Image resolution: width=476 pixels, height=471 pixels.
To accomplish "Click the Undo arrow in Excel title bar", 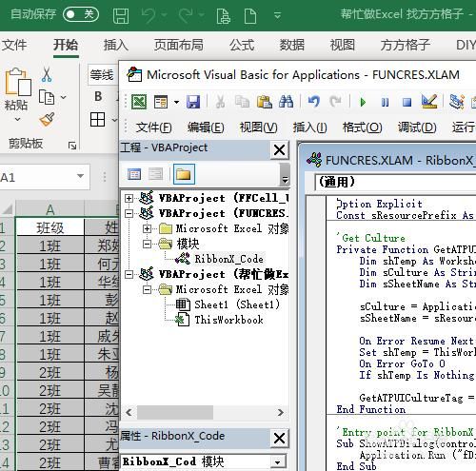I will [x=149, y=15].
